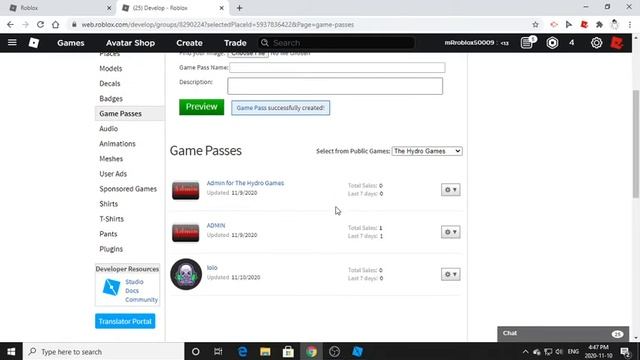Viewport: 640px width, 360px height.
Task: Select Badges in the sidebar
Action: click(111, 99)
